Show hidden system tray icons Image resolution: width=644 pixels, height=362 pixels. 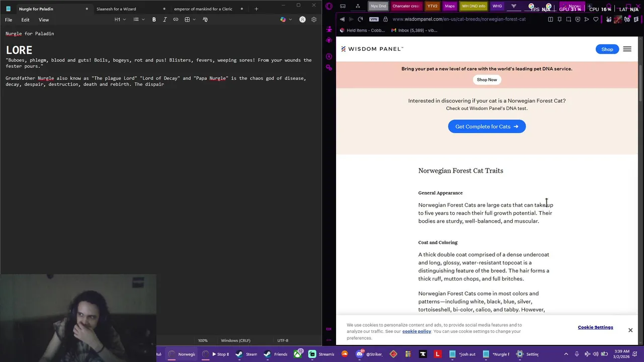click(566, 354)
